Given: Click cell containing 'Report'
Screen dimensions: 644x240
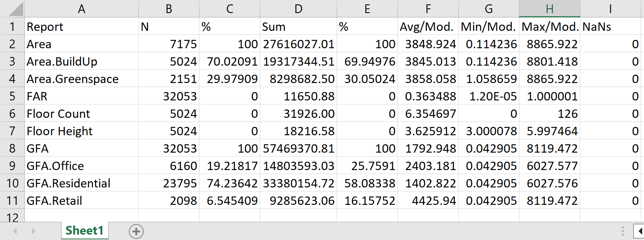Looking at the screenshot, I should pyautogui.click(x=81, y=26).
